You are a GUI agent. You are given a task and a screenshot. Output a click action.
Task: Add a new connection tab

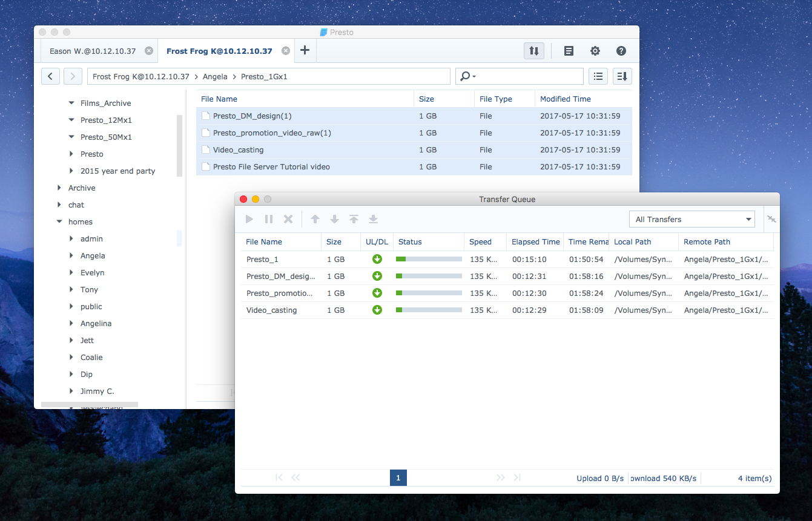point(305,51)
